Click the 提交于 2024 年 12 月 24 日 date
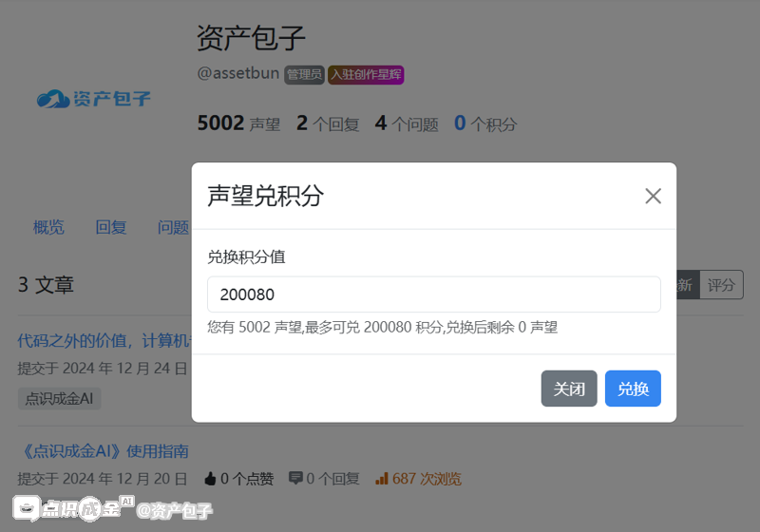The height and width of the screenshot is (532, 760). click(x=103, y=369)
